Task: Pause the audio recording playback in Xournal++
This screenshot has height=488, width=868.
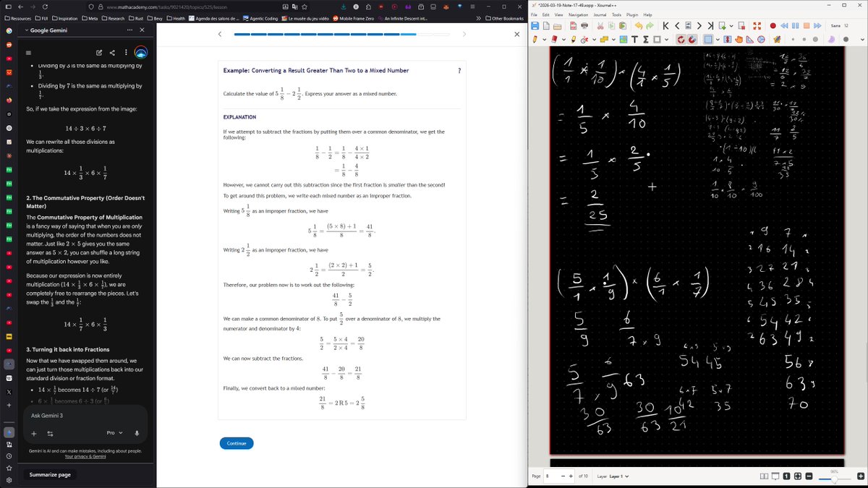Action: pos(795,26)
